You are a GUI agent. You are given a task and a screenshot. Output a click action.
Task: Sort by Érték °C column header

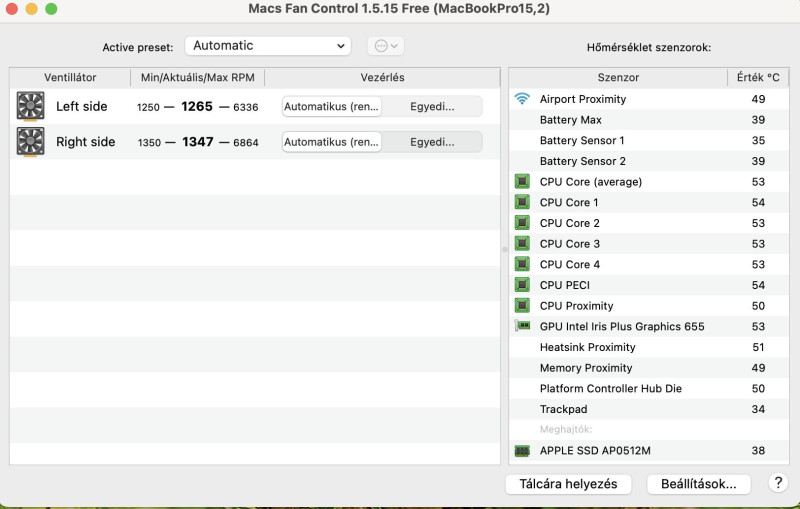click(758, 78)
